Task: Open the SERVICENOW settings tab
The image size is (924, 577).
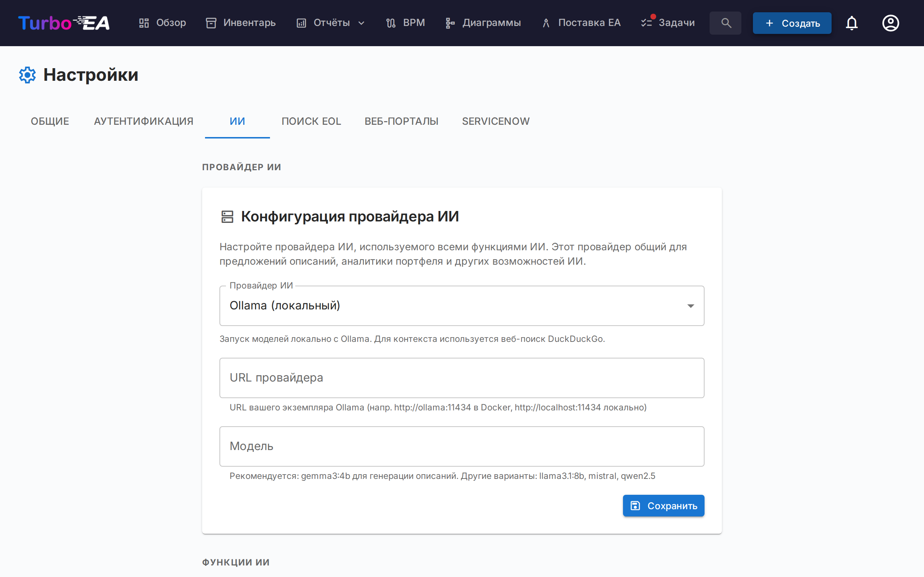Action: tap(496, 122)
